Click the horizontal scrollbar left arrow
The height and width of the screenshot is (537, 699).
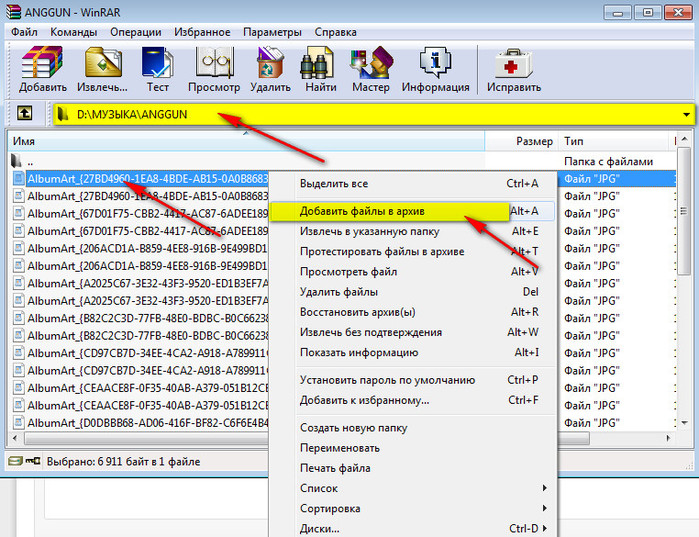tap(15, 438)
